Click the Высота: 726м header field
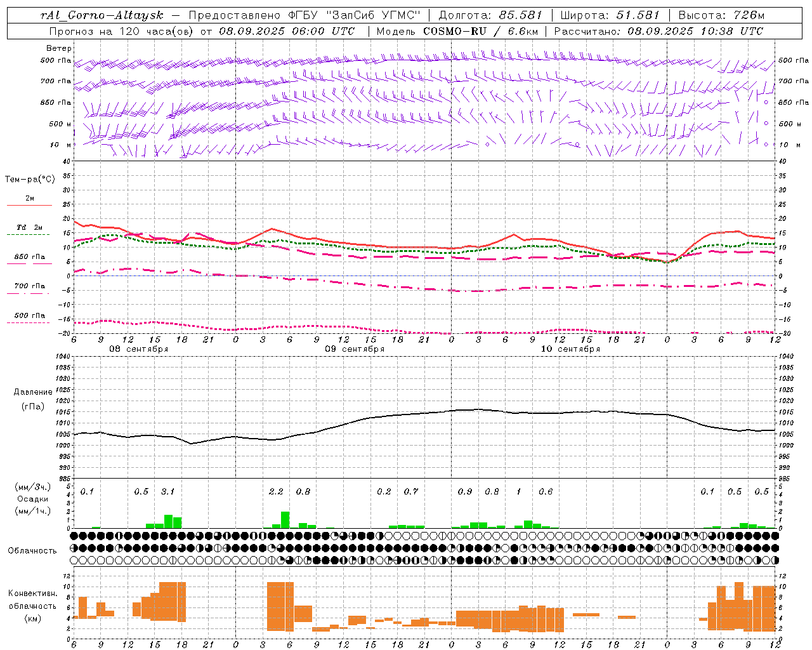 pyautogui.click(x=721, y=15)
